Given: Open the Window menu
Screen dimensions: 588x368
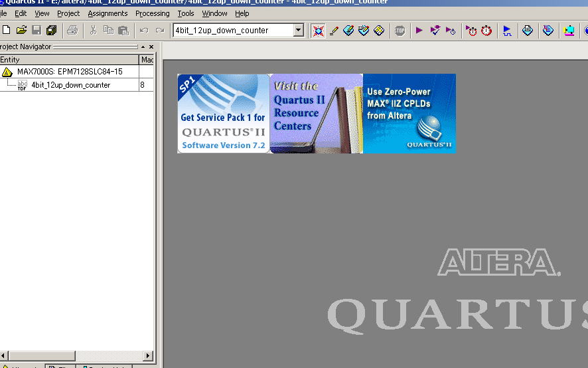Looking at the screenshot, I should coord(214,13).
